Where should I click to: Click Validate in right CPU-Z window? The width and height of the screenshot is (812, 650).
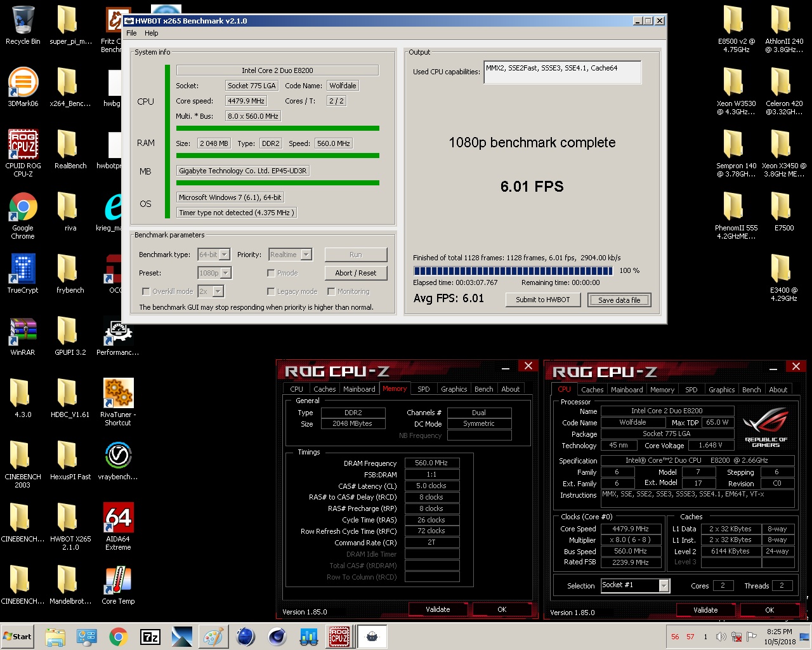[705, 610]
